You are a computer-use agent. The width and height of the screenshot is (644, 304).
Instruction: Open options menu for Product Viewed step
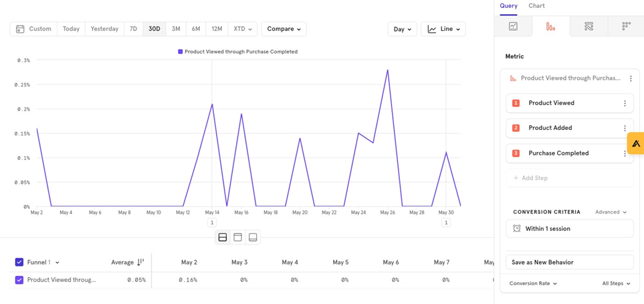(x=625, y=103)
